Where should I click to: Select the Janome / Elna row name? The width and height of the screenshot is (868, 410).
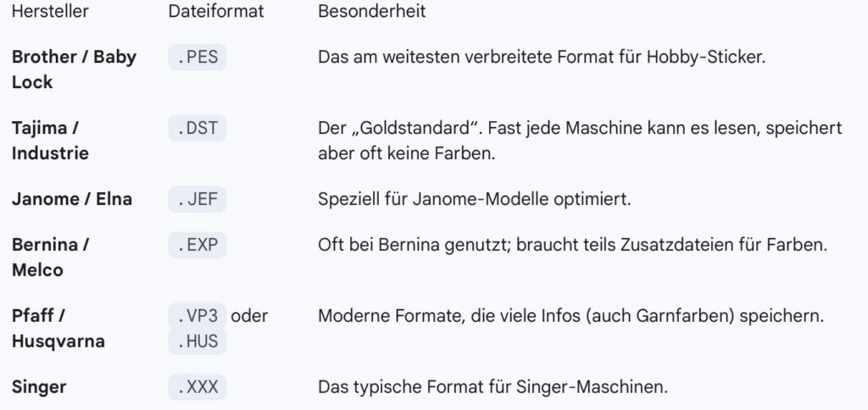pyautogui.click(x=71, y=200)
